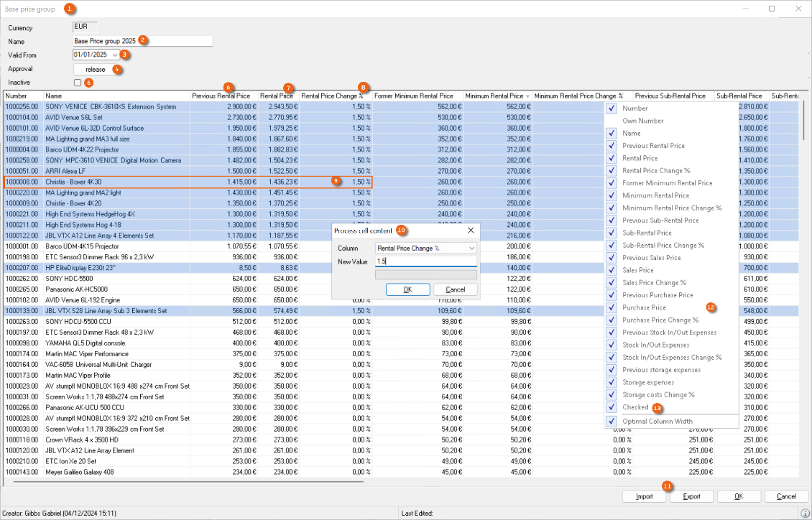Click the sort arrow on Minimum Rental Price
This screenshot has height=520, width=812.
528,96
